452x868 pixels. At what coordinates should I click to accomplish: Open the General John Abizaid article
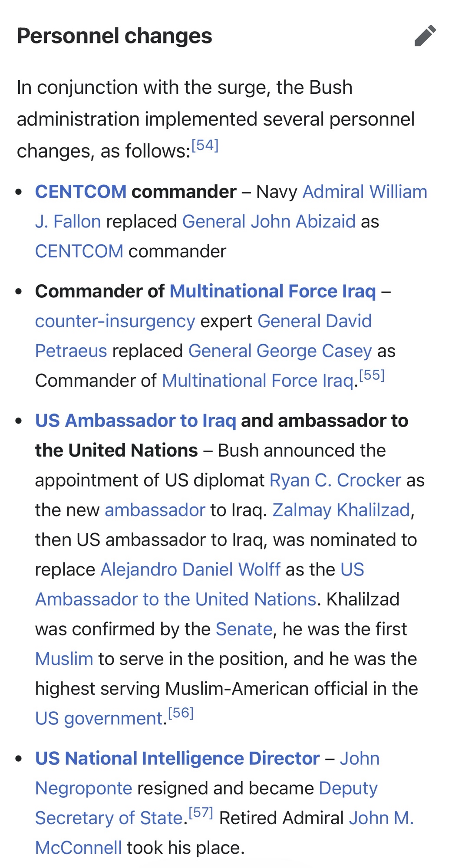(269, 222)
